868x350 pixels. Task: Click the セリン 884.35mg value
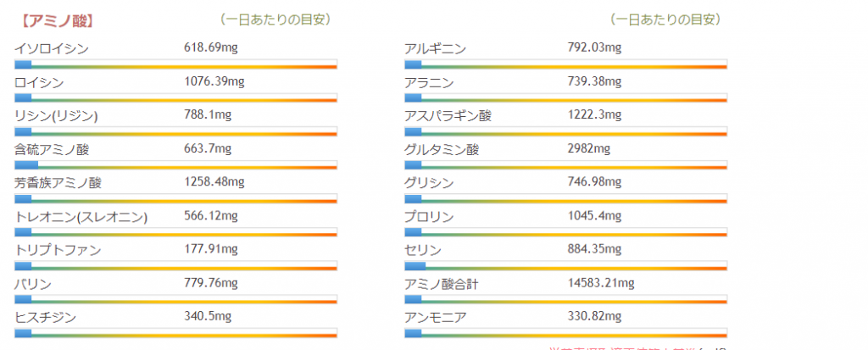(594, 249)
